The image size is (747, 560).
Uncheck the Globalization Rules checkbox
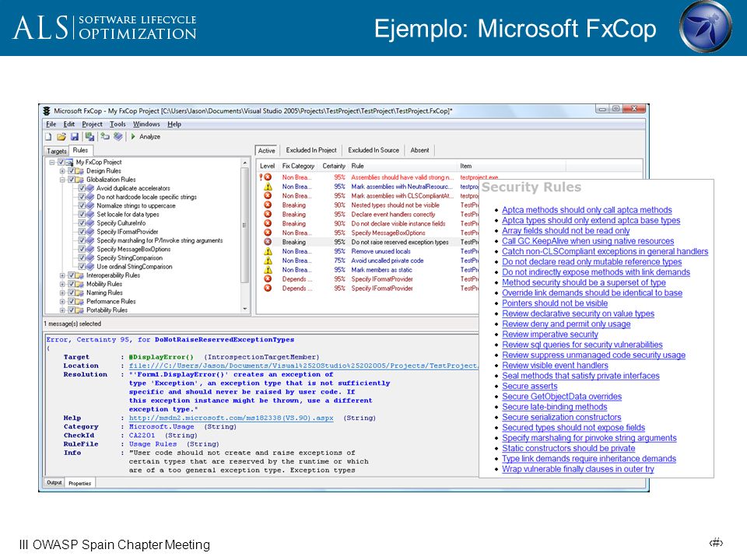[71, 180]
